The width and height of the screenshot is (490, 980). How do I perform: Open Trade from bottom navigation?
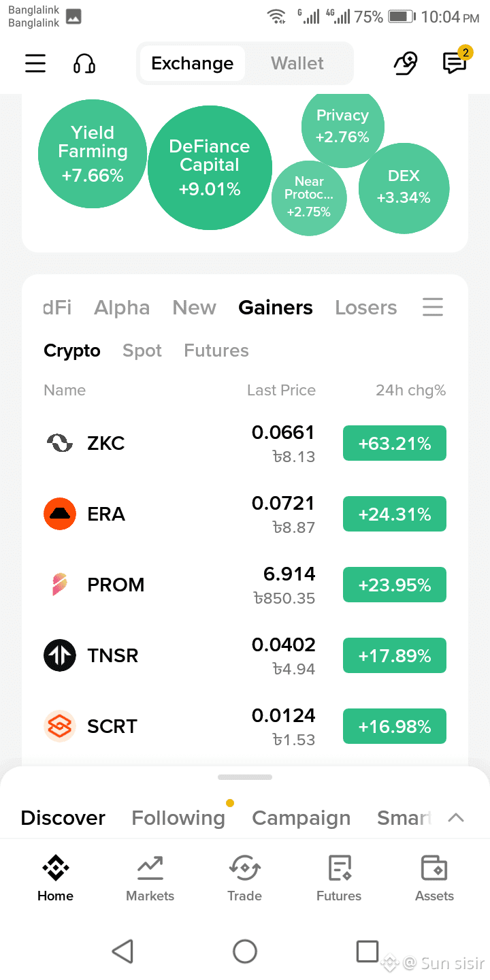tap(244, 878)
